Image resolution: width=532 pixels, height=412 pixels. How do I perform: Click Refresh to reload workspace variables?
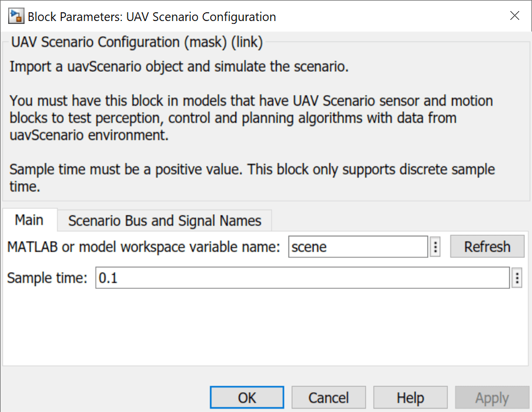point(487,246)
